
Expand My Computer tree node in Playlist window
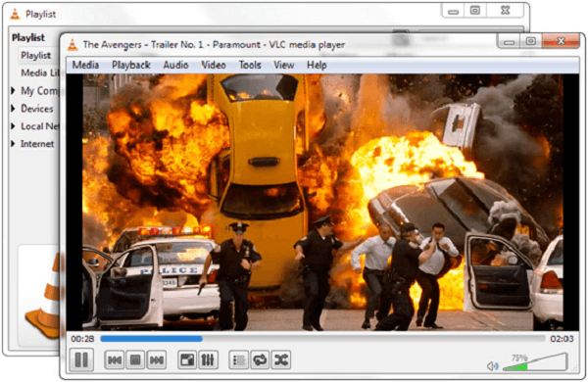(13, 90)
